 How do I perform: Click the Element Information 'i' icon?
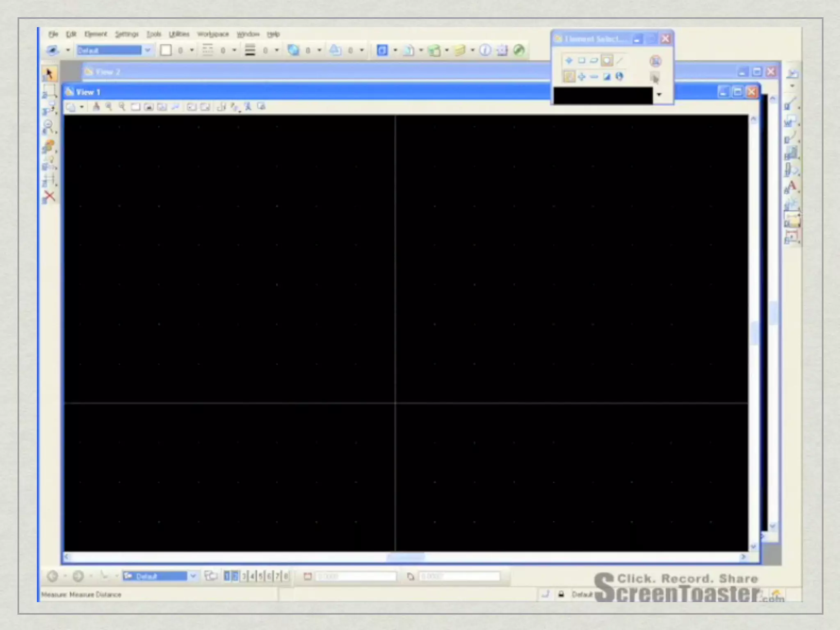point(485,50)
